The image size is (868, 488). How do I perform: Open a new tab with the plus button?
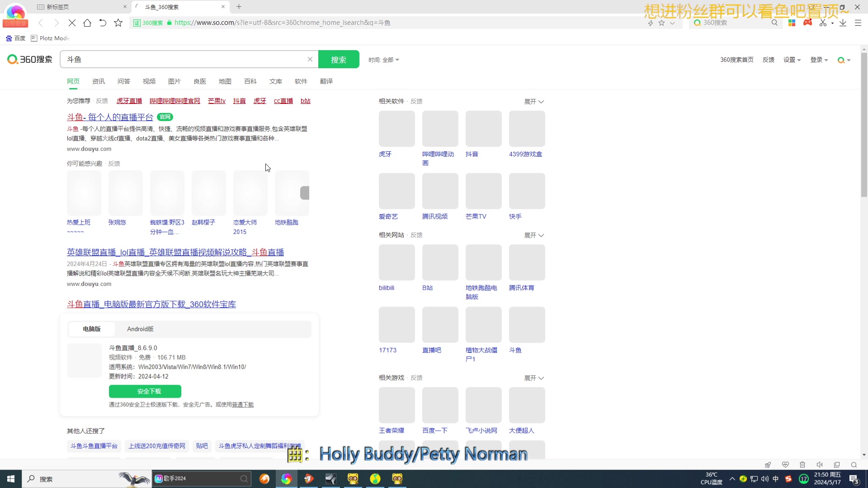[x=239, y=7]
